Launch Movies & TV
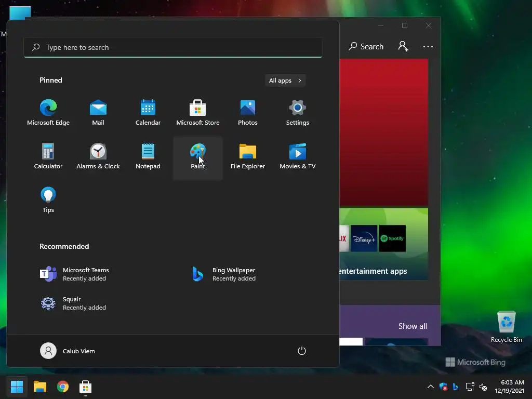This screenshot has width=532, height=399. pyautogui.click(x=298, y=157)
